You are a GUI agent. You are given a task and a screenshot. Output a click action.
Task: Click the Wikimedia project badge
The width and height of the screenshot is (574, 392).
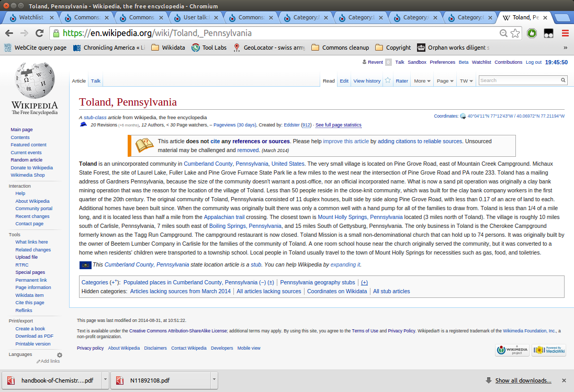512,350
